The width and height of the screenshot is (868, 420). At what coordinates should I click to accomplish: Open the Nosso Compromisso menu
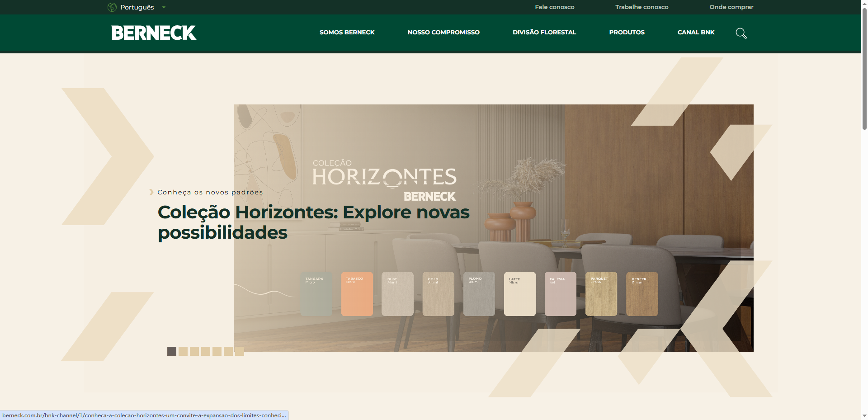click(x=443, y=33)
